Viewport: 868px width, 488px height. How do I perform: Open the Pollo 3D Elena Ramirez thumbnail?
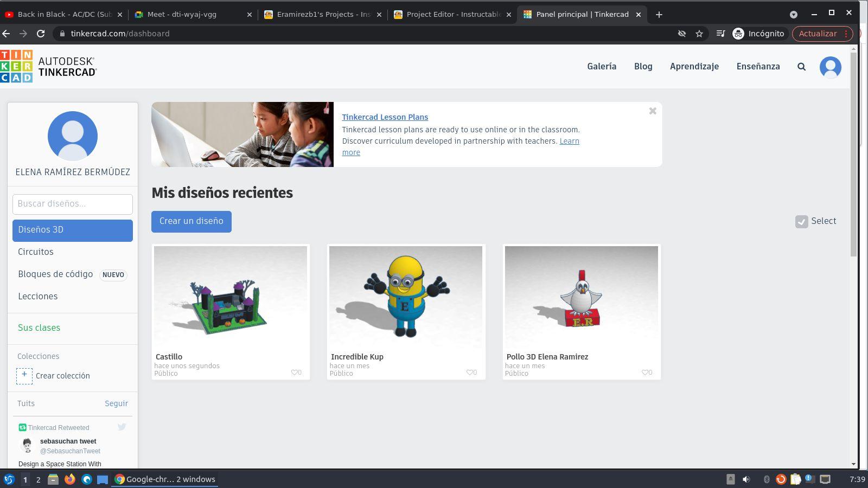582,296
